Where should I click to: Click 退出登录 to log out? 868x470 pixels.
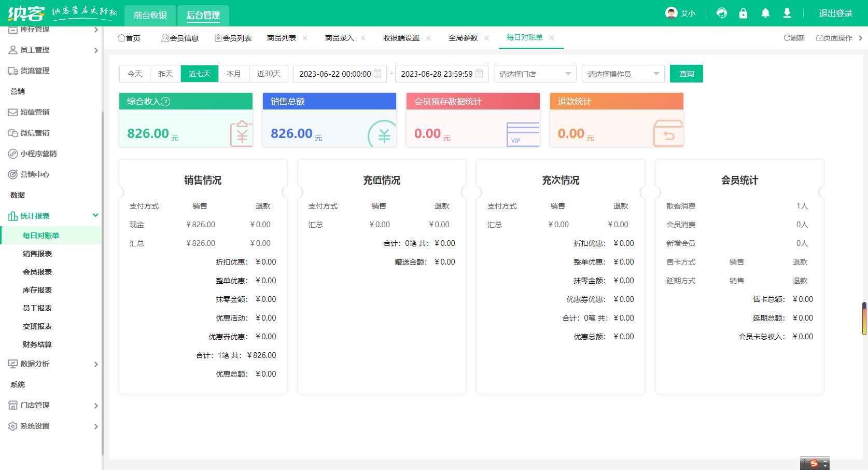click(x=835, y=13)
